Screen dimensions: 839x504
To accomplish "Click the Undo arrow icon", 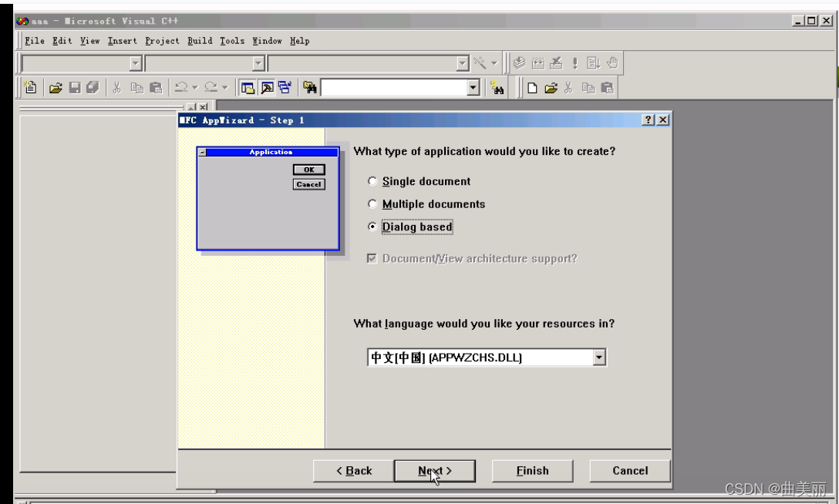I will point(182,88).
